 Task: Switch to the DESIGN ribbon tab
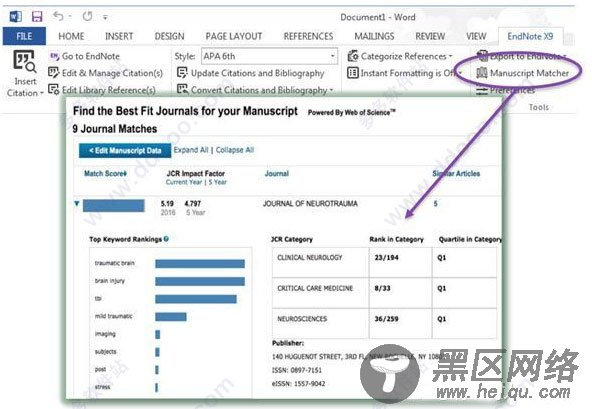(x=170, y=36)
